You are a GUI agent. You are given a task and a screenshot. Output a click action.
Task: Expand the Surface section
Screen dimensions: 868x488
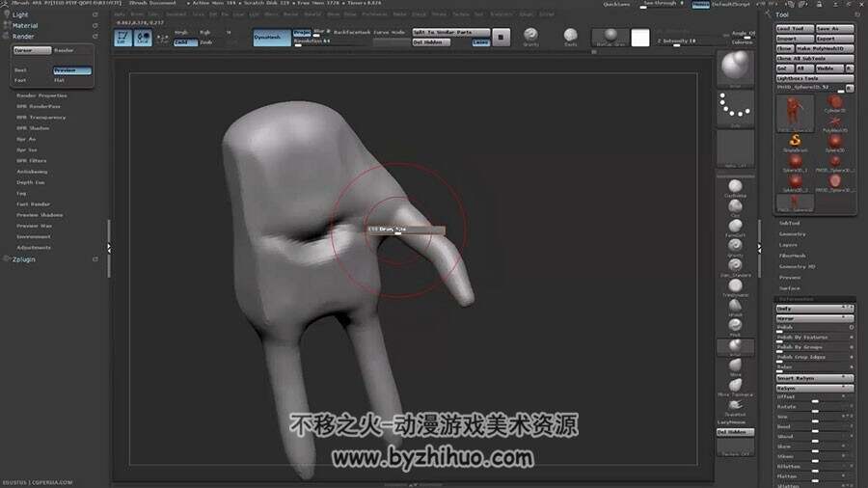pos(789,288)
